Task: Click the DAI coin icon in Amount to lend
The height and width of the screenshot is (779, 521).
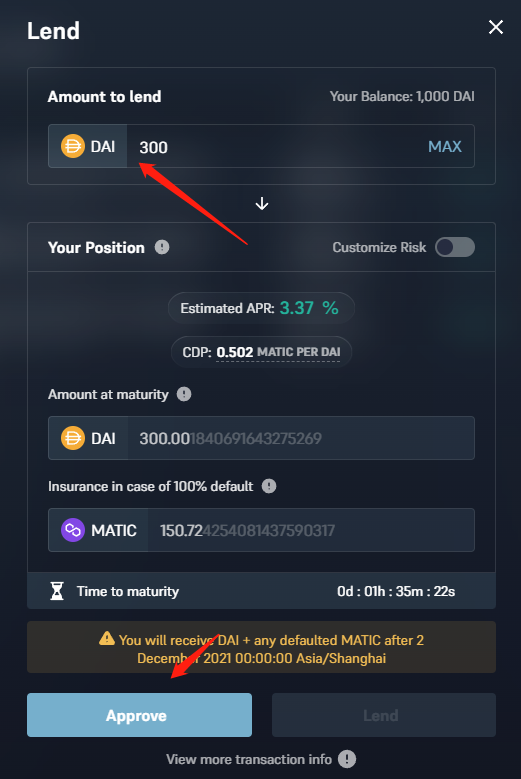Action: point(73,147)
